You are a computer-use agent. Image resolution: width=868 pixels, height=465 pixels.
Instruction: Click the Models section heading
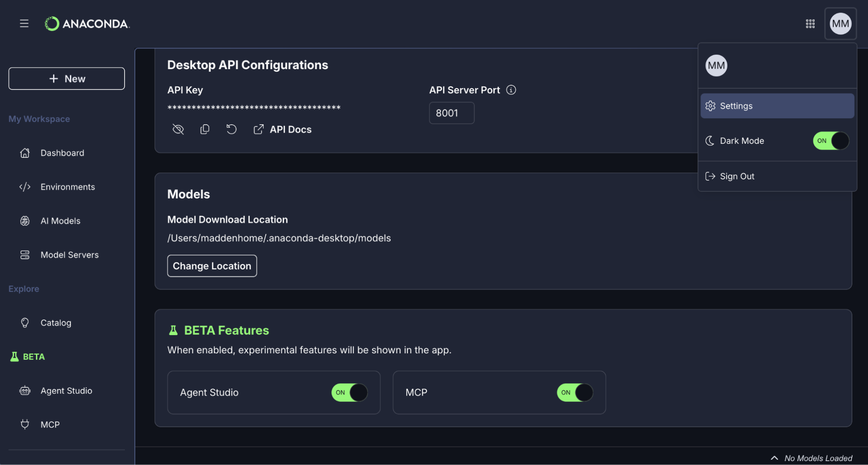188,194
